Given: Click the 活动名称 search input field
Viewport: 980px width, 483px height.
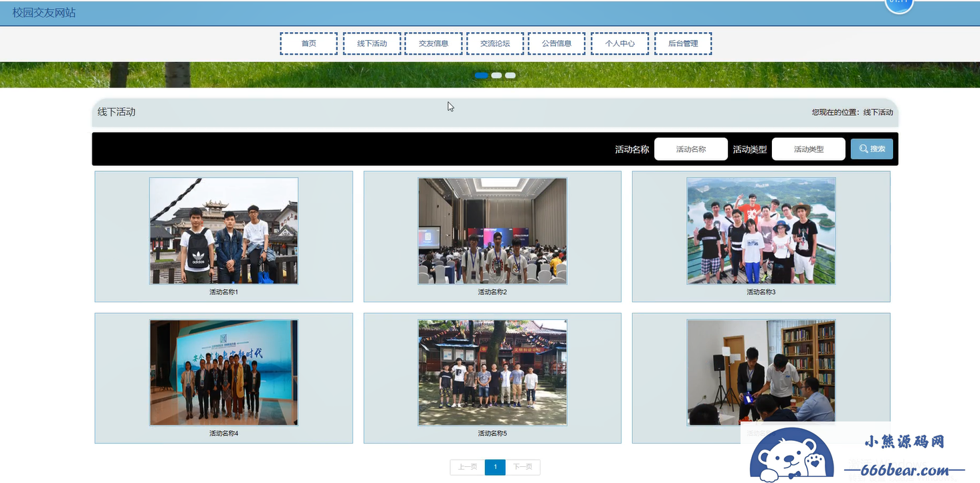Looking at the screenshot, I should pos(690,149).
